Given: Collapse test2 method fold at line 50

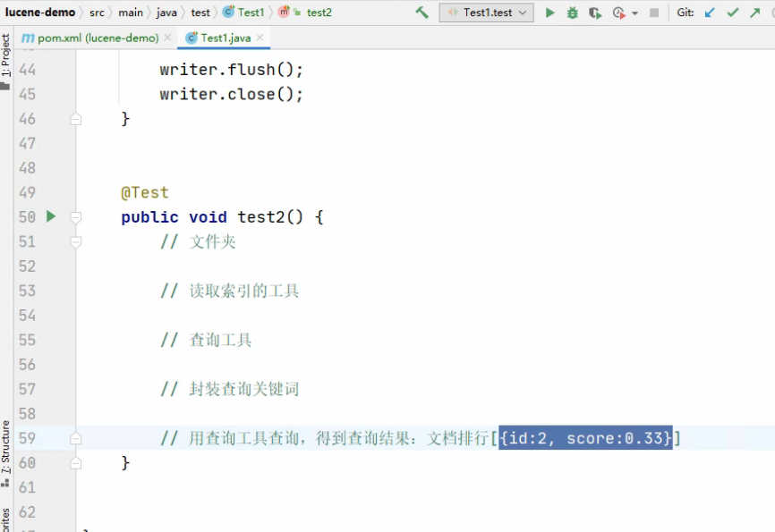Looking at the screenshot, I should 76,217.
